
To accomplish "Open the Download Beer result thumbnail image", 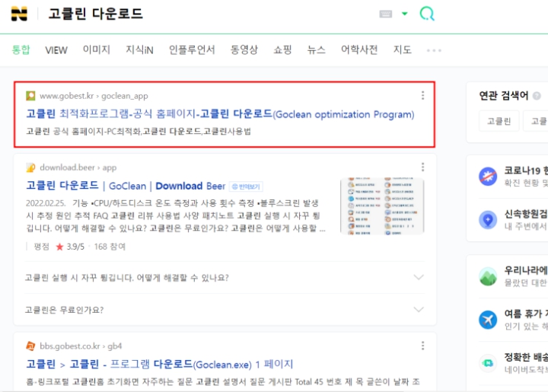I will 382,206.
